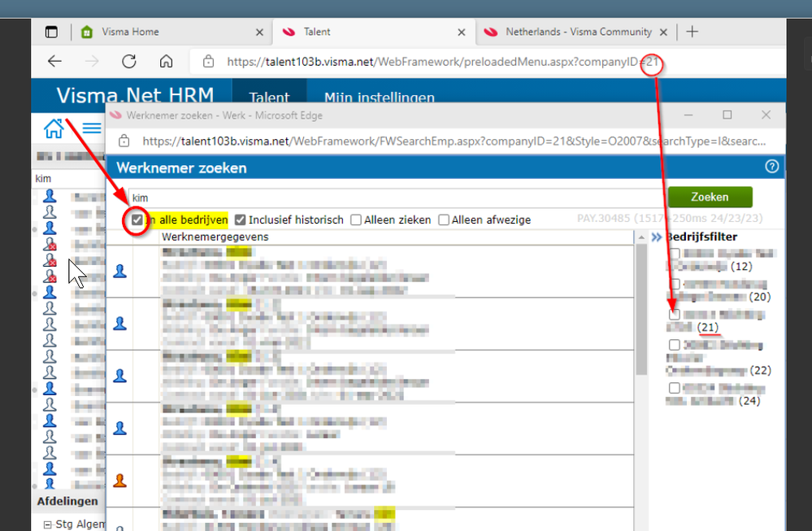Viewport: 812px width, 531px height.
Task: Collapse the Stg Algem tree node
Action: 48,524
